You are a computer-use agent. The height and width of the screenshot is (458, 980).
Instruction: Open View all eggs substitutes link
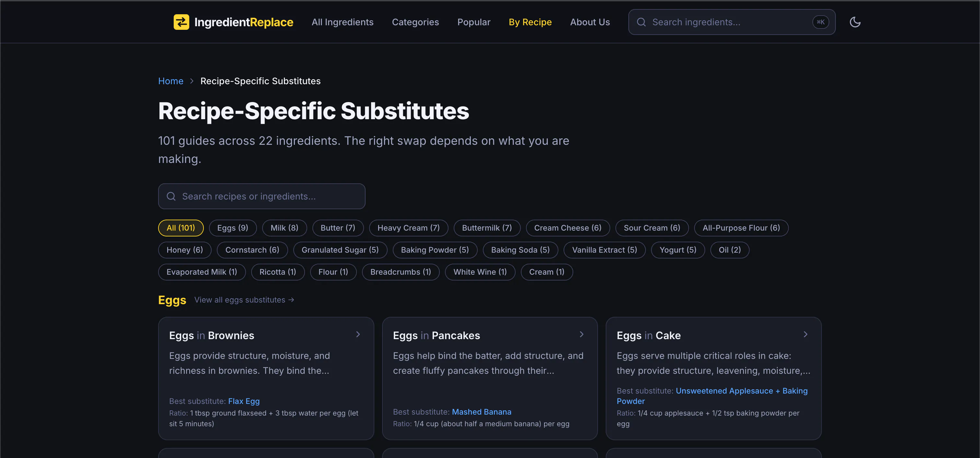point(244,300)
